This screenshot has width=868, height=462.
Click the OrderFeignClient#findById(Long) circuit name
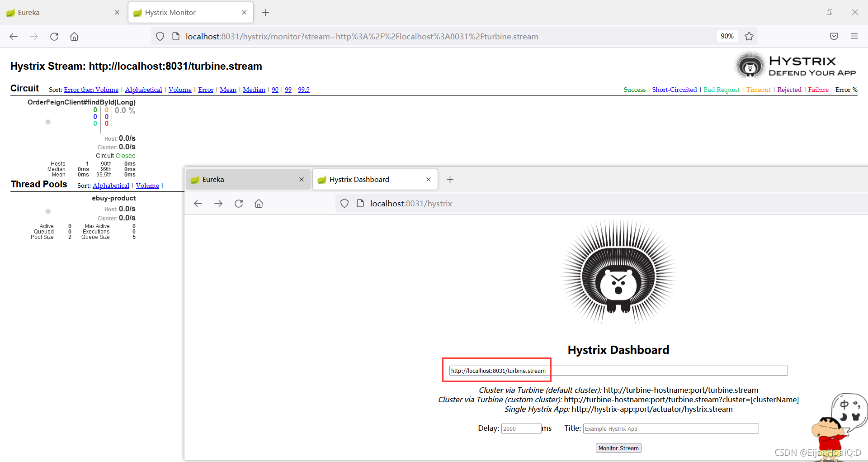(81, 102)
